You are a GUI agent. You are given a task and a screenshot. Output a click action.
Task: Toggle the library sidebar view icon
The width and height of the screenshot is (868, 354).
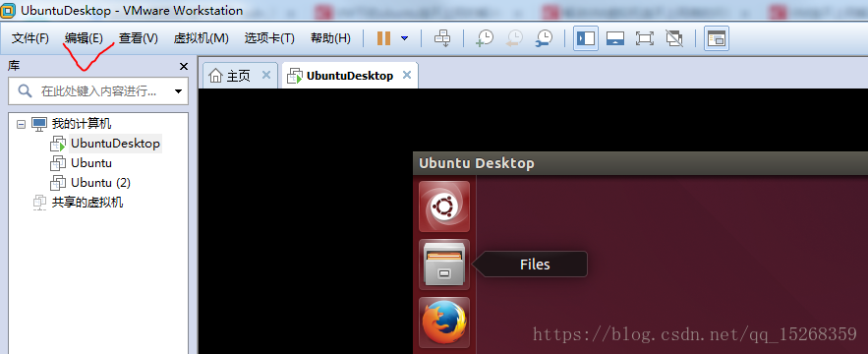[586, 38]
